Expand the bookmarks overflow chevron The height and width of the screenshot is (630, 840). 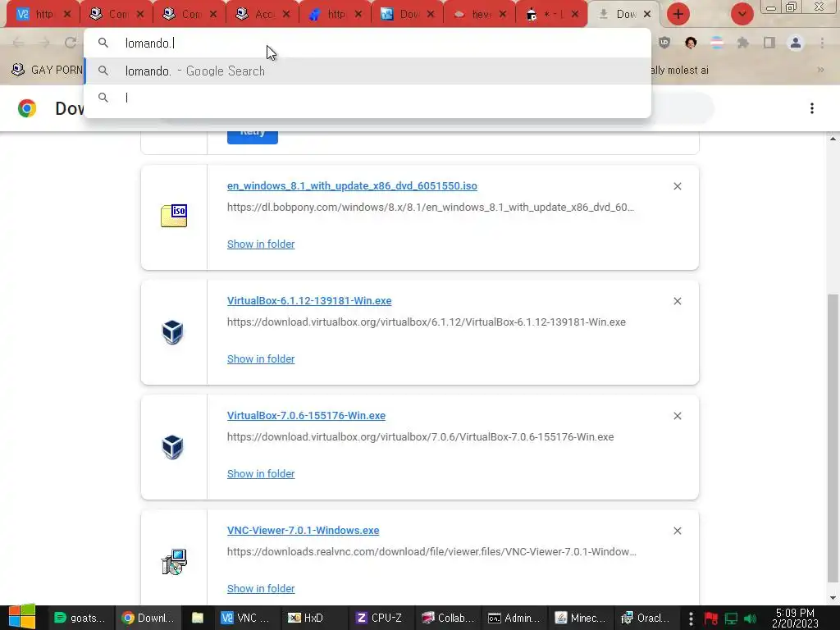pyautogui.click(x=820, y=70)
